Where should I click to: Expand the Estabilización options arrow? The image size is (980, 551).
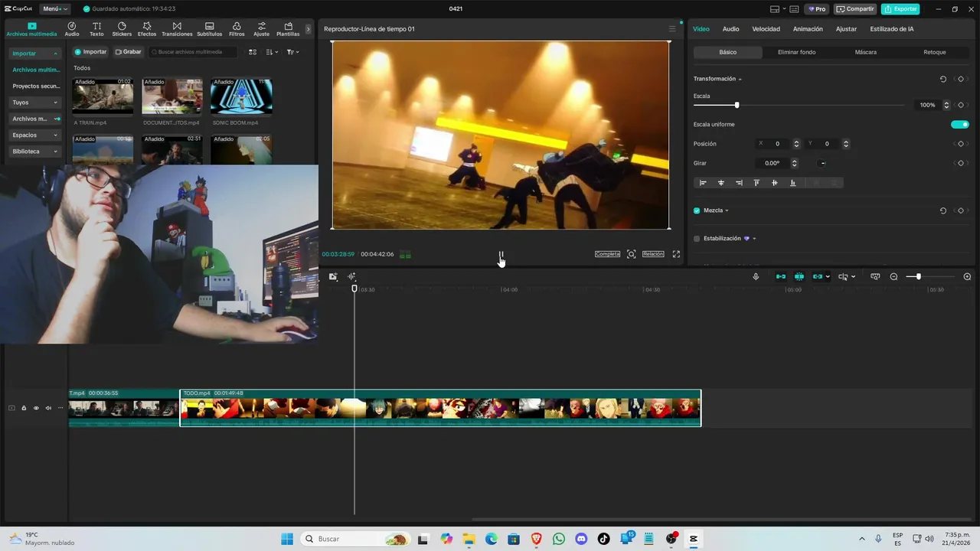pyautogui.click(x=754, y=239)
